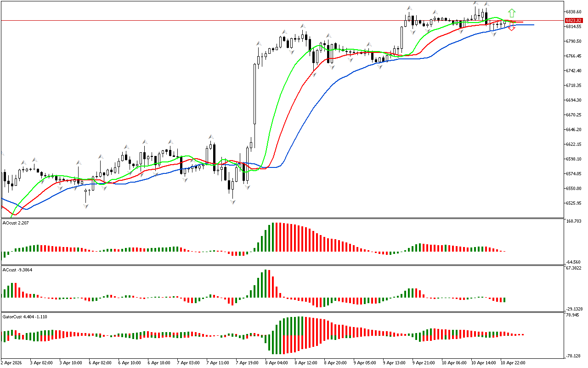Select the down fractal below the 7 Apr low
Viewport: 588px width, 368px height.
[233, 201]
